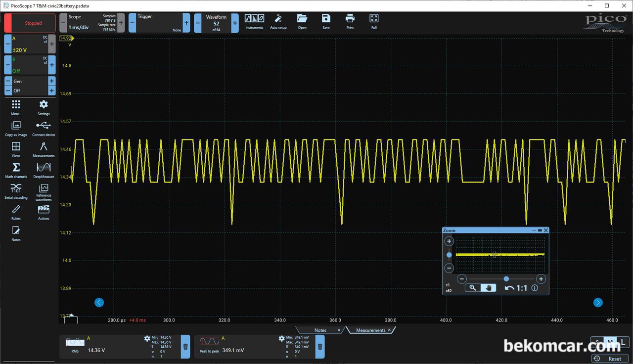Go to next Waveform buffer
Screen dimensions: 633x364
coord(235,23)
